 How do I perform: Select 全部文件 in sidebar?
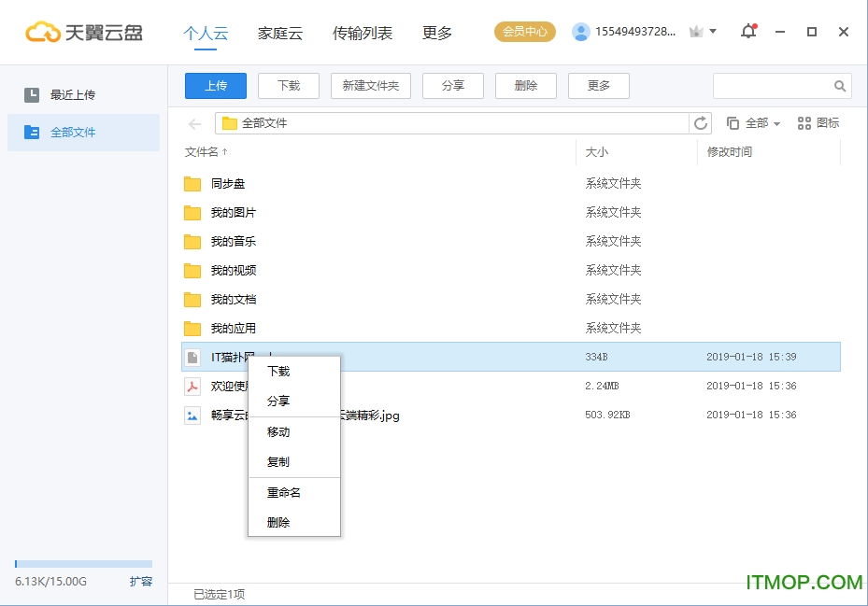(x=83, y=133)
